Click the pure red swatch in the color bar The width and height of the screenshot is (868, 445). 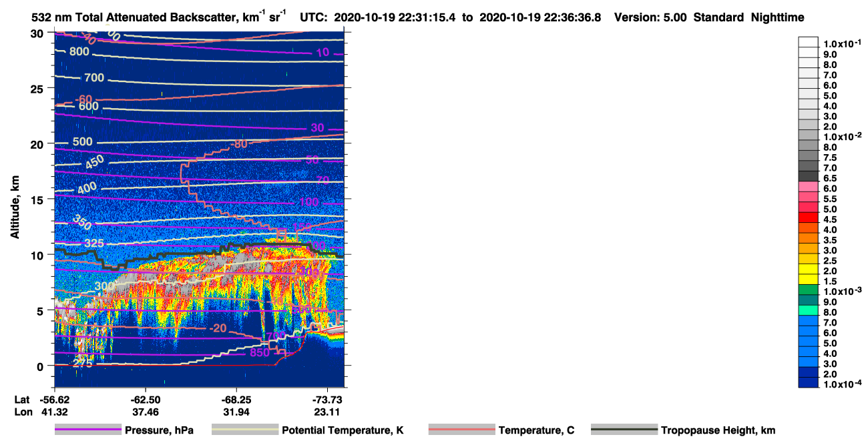click(x=808, y=217)
